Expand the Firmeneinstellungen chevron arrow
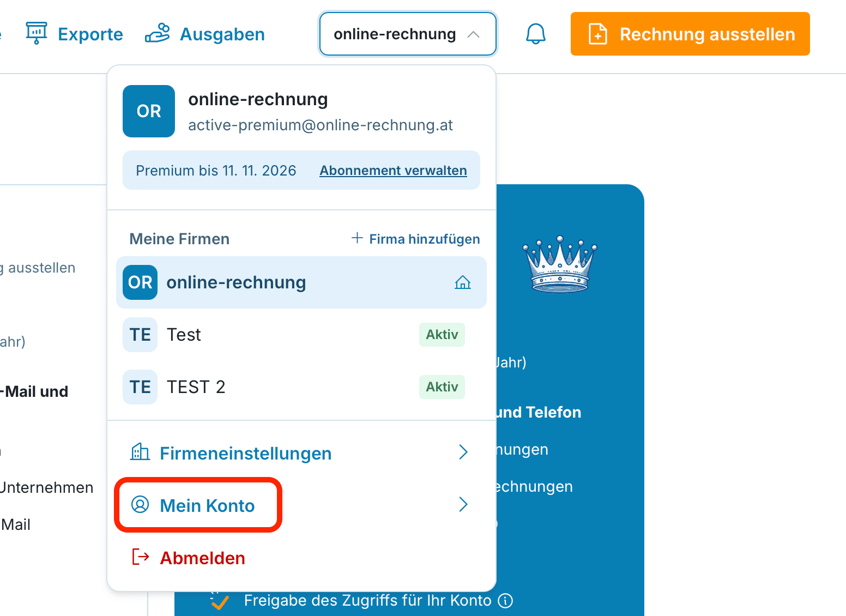The width and height of the screenshot is (846, 616). pos(463,452)
